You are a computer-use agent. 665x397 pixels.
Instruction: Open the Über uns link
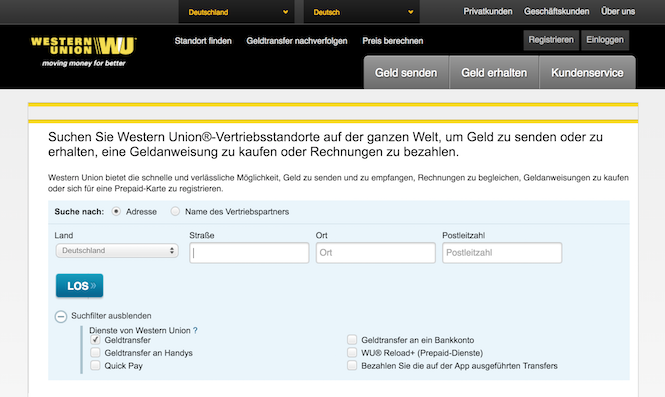click(x=618, y=11)
